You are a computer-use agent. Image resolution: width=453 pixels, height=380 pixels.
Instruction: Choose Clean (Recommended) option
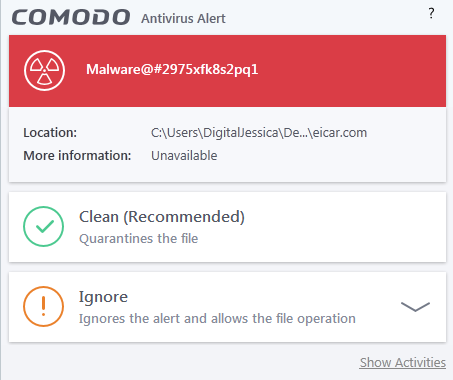227,227
